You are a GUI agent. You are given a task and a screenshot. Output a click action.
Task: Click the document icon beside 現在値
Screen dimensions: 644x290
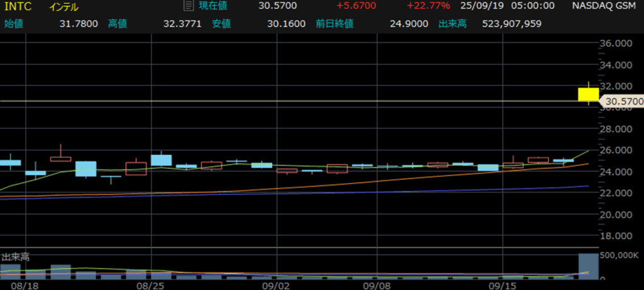[187, 6]
